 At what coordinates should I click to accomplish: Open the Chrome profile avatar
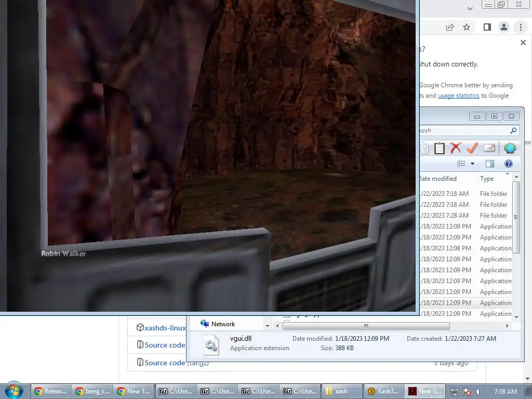tap(504, 27)
